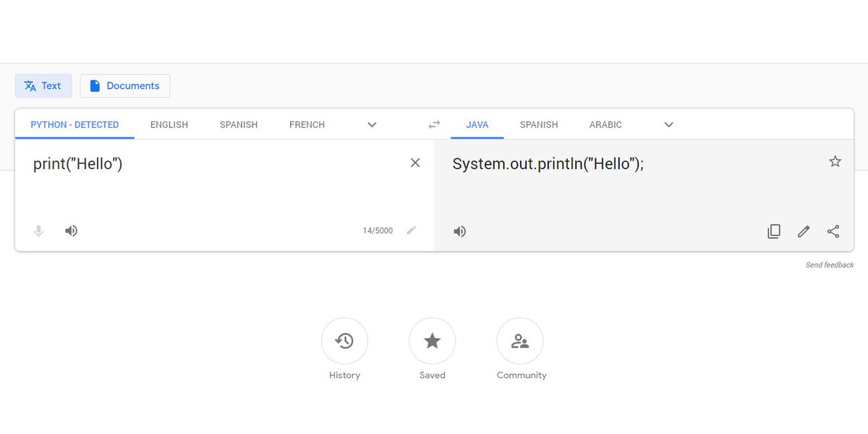Click the microphone voice input icon
Image resolution: width=868 pixels, height=434 pixels.
[39, 231]
